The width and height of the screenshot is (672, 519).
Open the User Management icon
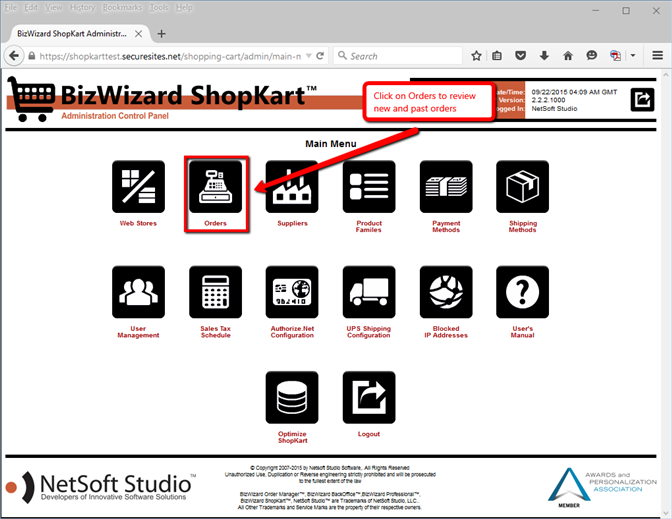(x=138, y=292)
